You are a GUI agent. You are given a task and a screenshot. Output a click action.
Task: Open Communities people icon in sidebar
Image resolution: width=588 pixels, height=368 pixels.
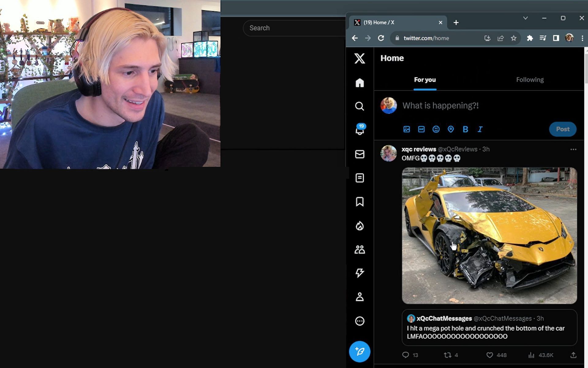pyautogui.click(x=360, y=249)
